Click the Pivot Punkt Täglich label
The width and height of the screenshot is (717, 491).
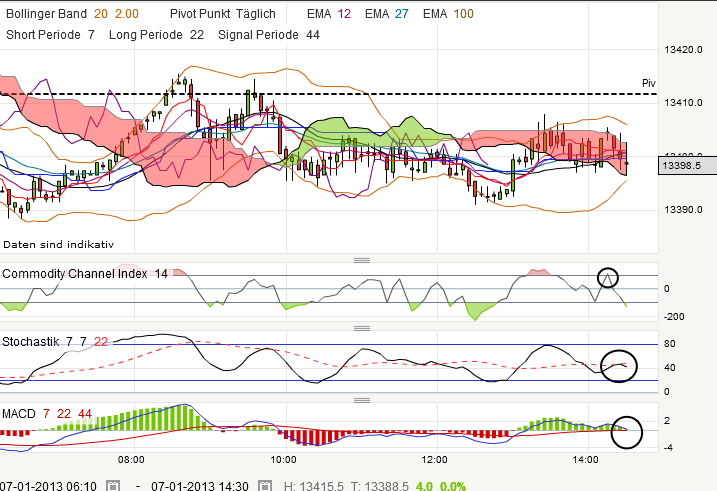[x=223, y=14]
